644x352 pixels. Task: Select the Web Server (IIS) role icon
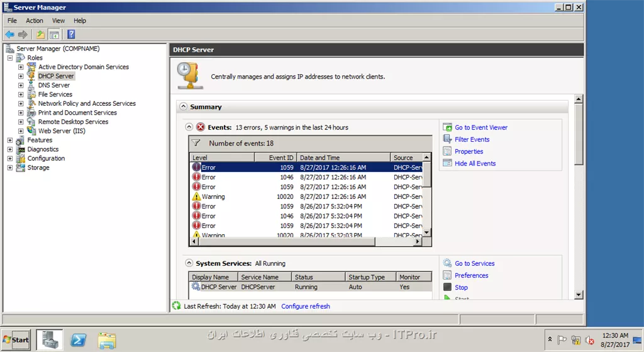point(31,131)
